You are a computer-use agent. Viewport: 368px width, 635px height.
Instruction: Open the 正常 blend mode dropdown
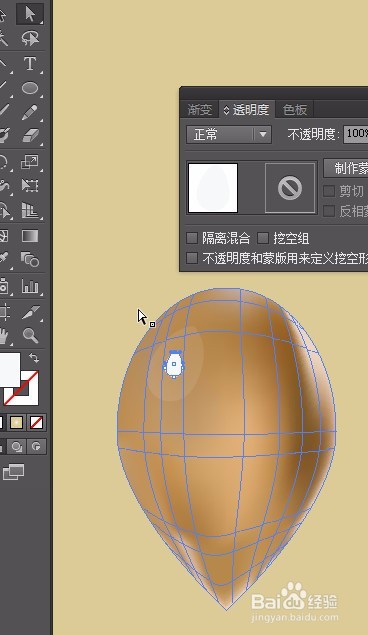click(229, 134)
